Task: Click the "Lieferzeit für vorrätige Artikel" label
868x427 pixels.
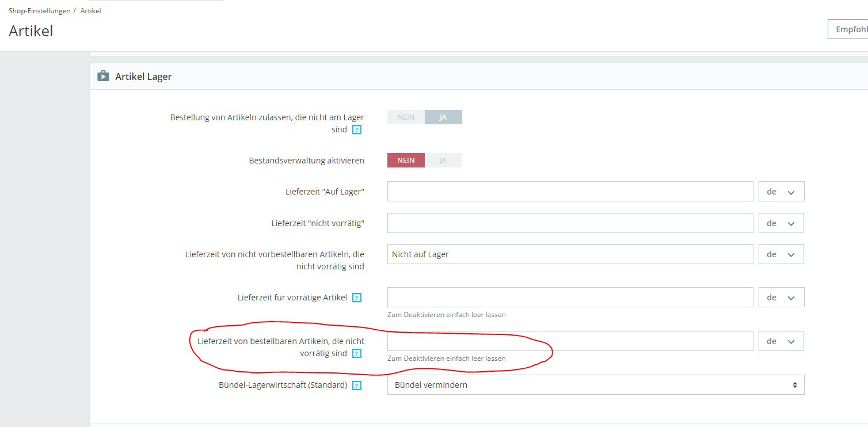Action: 292,298
